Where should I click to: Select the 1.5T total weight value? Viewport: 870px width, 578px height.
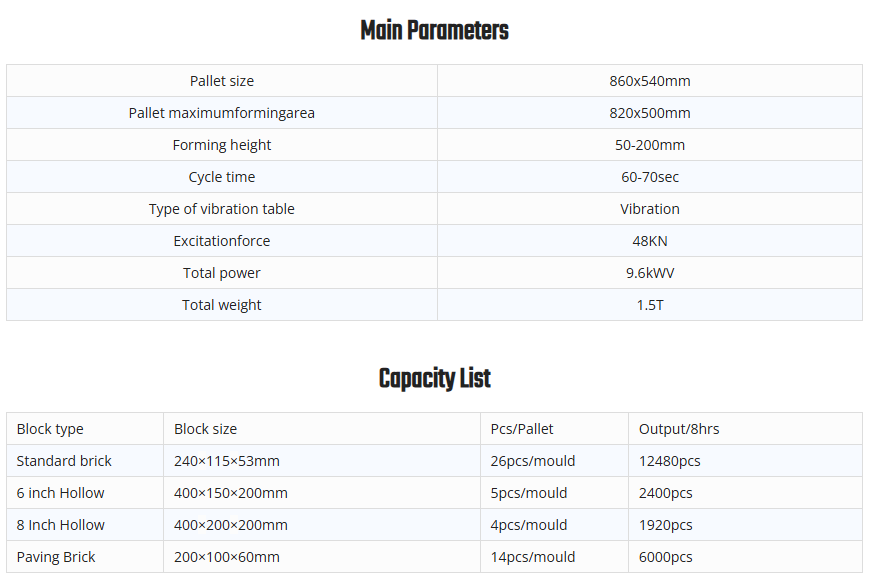coord(650,305)
